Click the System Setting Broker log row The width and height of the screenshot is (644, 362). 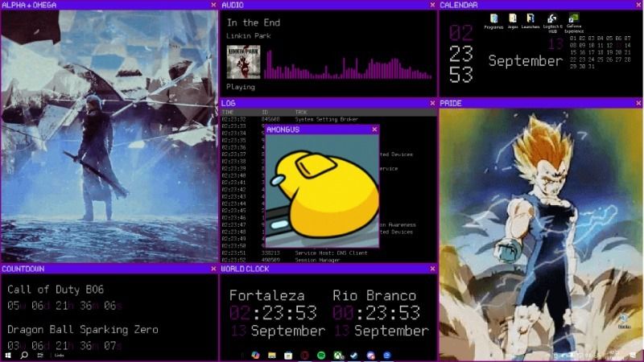(328, 119)
